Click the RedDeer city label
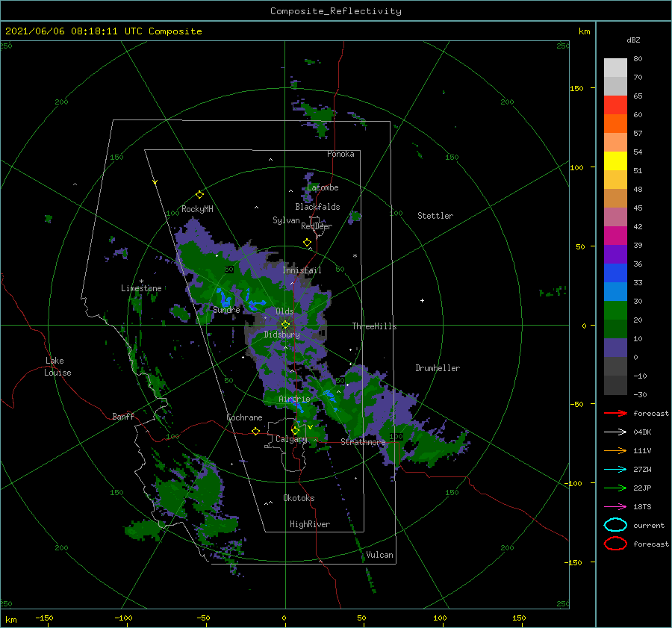This screenshot has width=672, height=628. 317,226
